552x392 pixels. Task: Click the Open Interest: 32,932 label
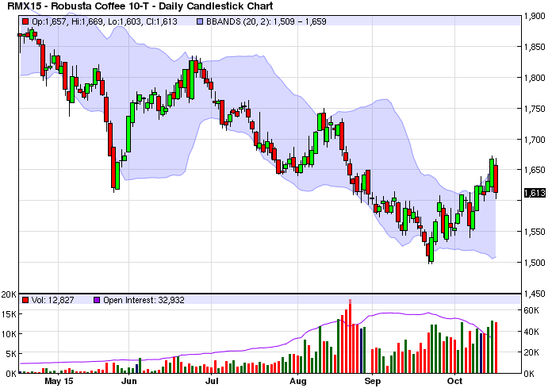(141, 299)
